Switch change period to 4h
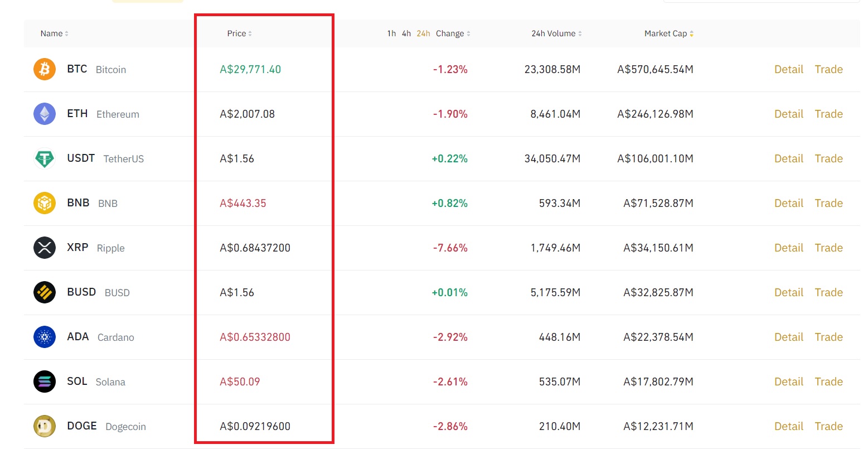Viewport: 868px width, 449px height. pyautogui.click(x=406, y=33)
